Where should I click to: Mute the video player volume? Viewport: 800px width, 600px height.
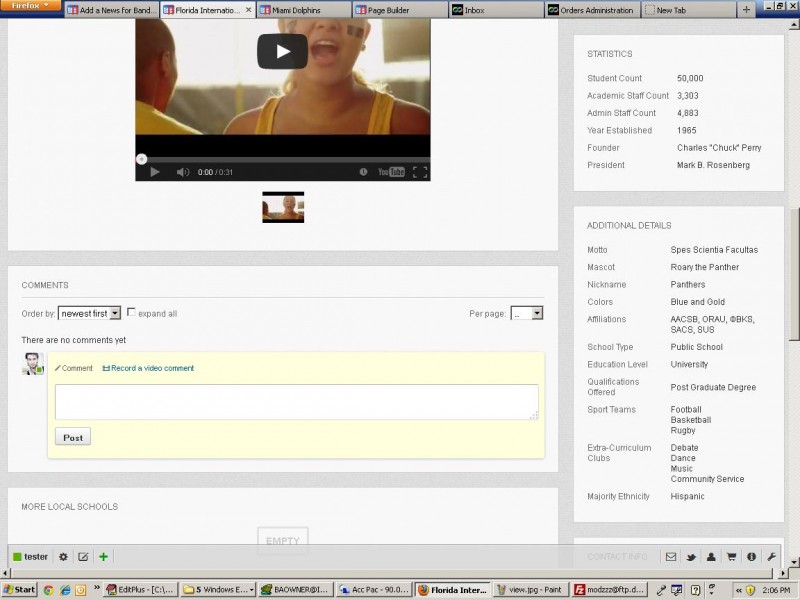tap(183, 172)
